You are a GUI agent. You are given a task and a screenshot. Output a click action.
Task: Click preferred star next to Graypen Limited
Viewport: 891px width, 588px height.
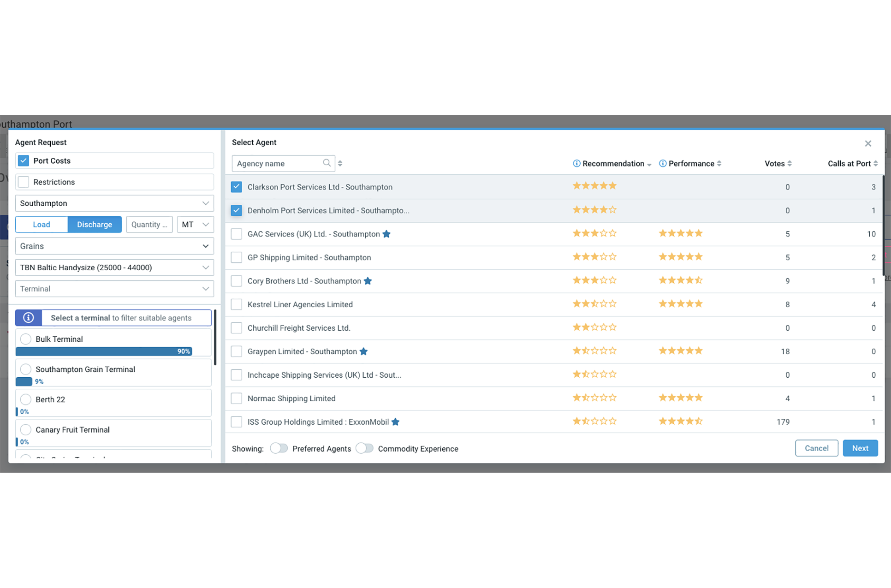(363, 351)
